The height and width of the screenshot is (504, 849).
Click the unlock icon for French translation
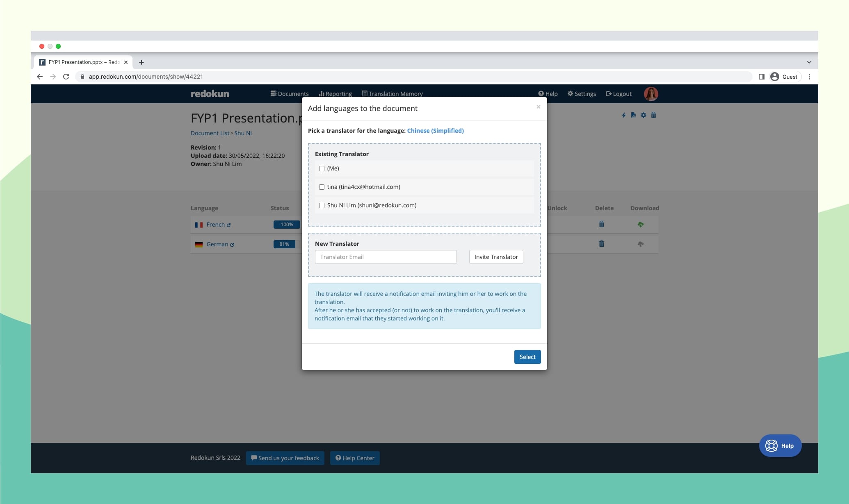(x=557, y=225)
